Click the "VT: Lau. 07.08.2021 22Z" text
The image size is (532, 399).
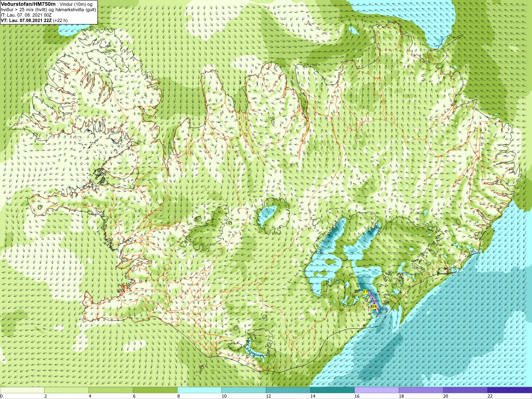pos(26,20)
